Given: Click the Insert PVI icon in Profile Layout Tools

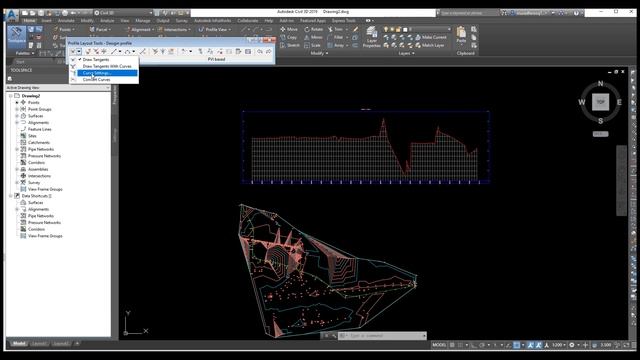Looking at the screenshot, I should point(89,51).
